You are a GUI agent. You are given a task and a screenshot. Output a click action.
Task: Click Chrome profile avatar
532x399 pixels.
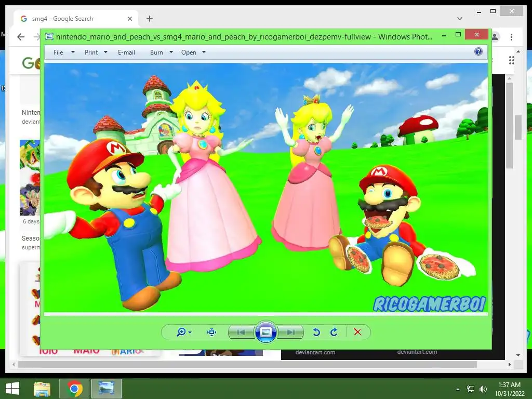(495, 37)
